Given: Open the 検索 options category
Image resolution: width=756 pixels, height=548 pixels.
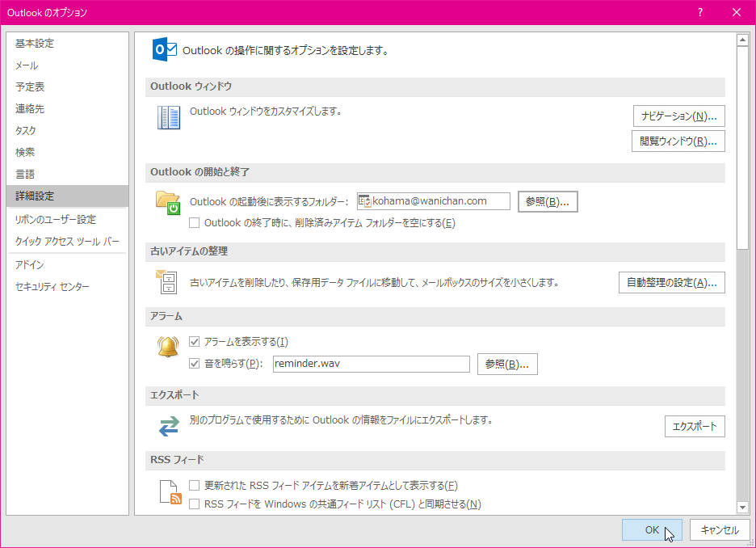Looking at the screenshot, I should tap(68, 152).
